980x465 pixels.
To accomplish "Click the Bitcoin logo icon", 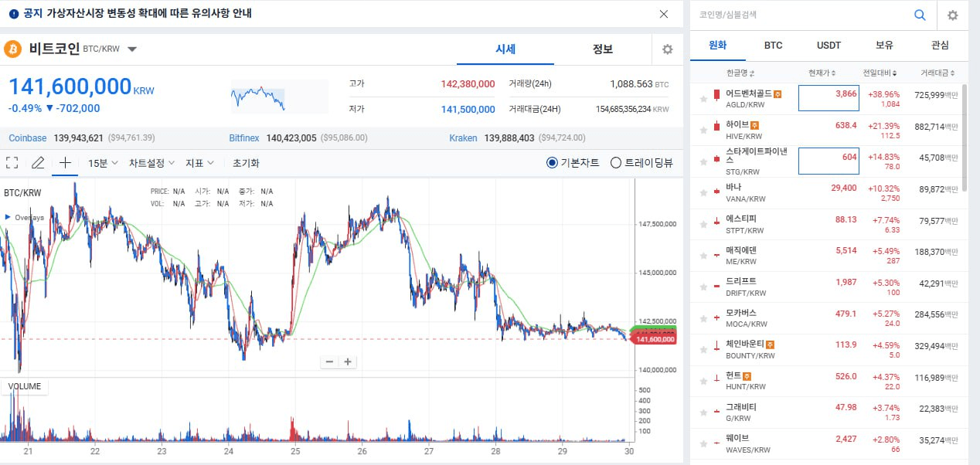I will click(13, 49).
